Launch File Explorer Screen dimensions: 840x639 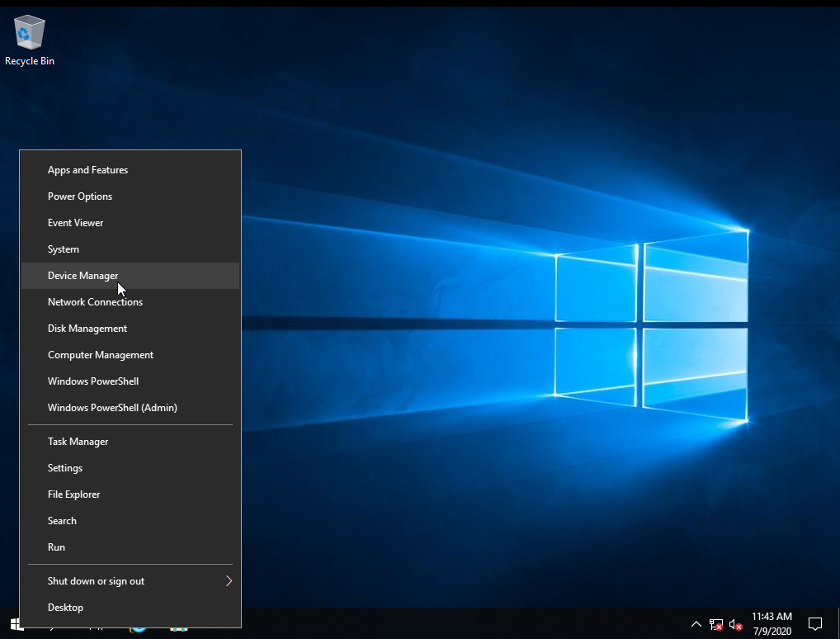[130, 495]
